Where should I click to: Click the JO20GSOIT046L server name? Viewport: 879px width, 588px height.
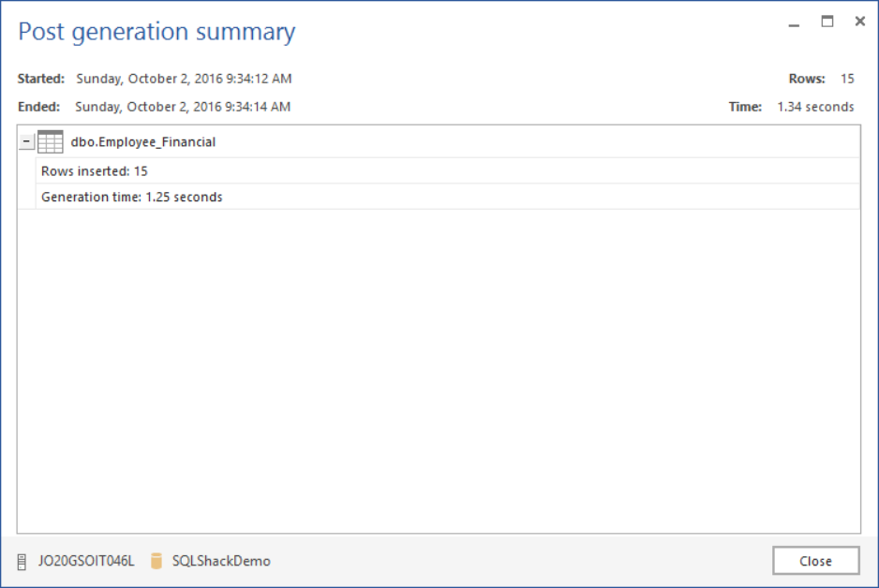click(86, 562)
